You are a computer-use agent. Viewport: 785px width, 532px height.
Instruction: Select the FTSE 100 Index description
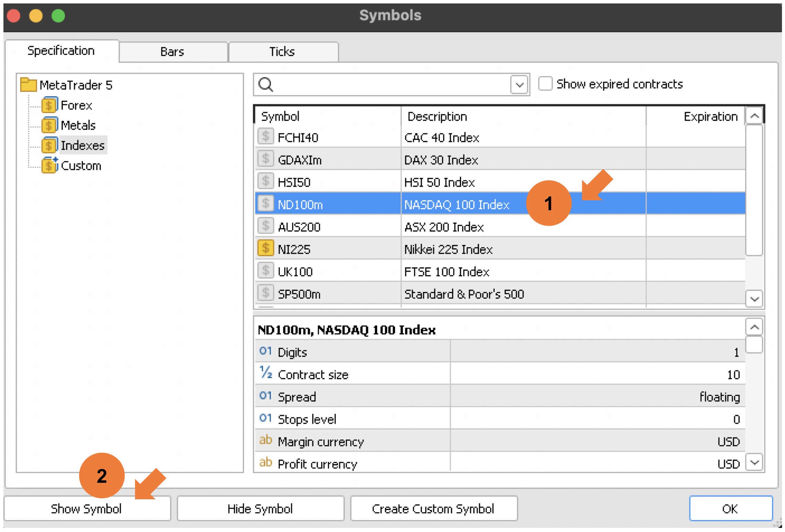tap(447, 272)
